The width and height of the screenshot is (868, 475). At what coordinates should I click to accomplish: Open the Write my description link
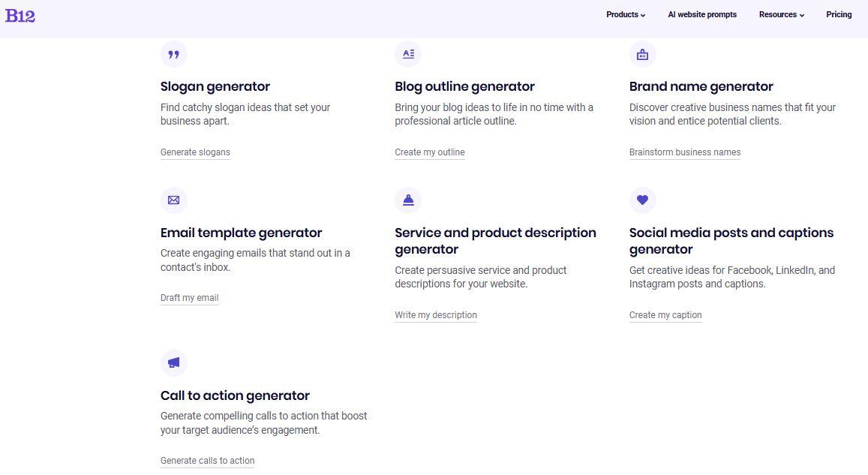tap(436, 315)
